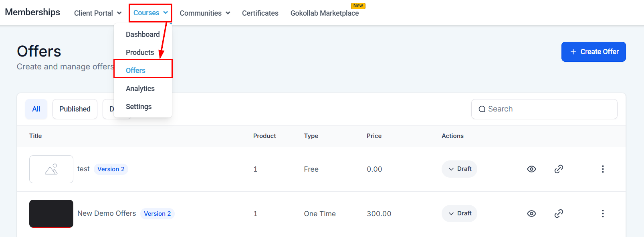Screen dimensions: 644x237
Task: Filter by Published offers
Action: pos(75,109)
